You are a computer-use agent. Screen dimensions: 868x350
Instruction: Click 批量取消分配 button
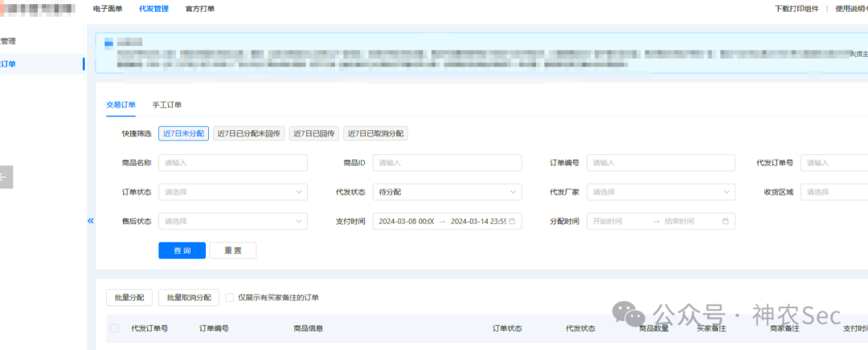coord(189,298)
